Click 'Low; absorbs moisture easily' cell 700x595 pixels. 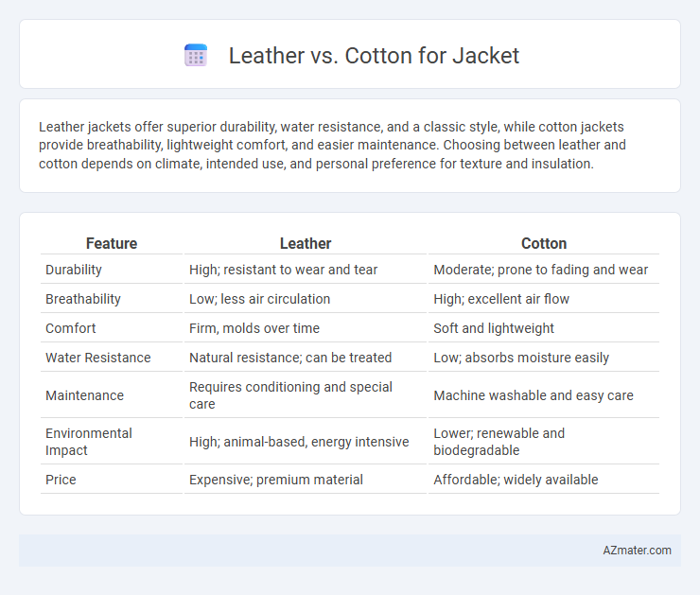point(521,358)
